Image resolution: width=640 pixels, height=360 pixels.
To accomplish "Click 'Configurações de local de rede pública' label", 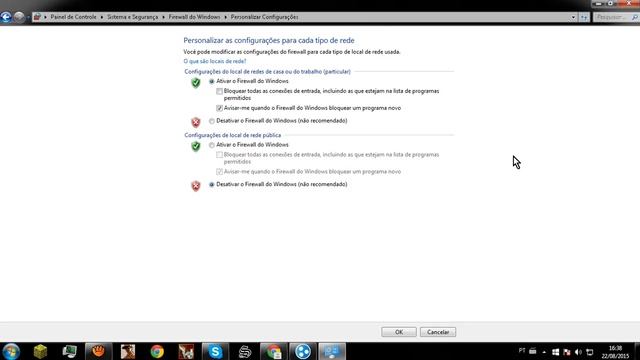I will click(x=233, y=135).
